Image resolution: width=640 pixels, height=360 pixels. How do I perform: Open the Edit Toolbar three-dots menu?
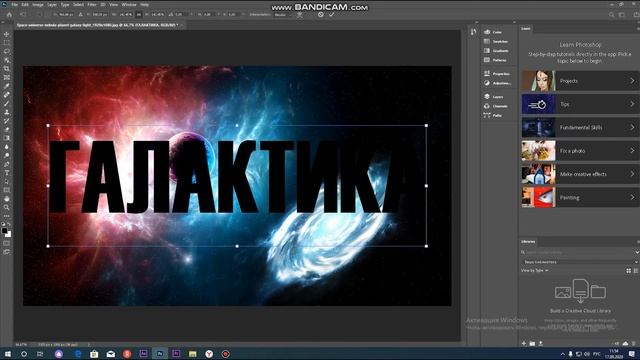(x=7, y=216)
